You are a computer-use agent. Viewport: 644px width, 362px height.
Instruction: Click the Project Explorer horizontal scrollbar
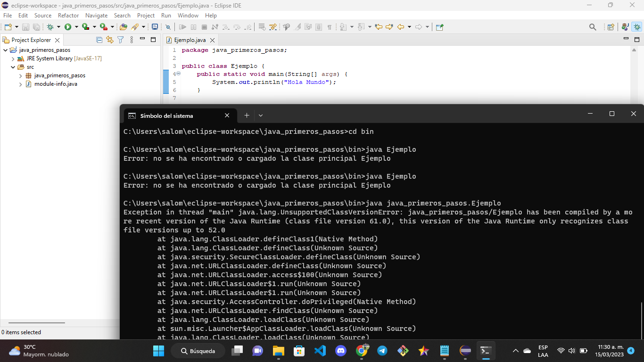[x=36, y=323]
